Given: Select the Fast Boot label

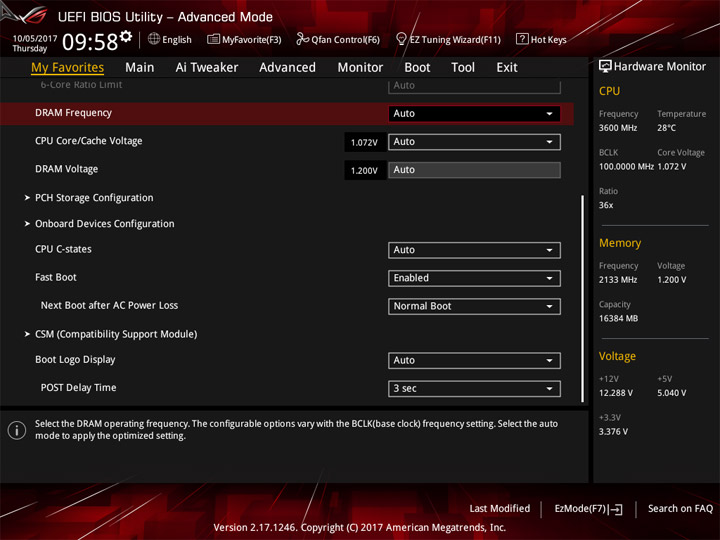Looking at the screenshot, I should pyautogui.click(x=56, y=277).
